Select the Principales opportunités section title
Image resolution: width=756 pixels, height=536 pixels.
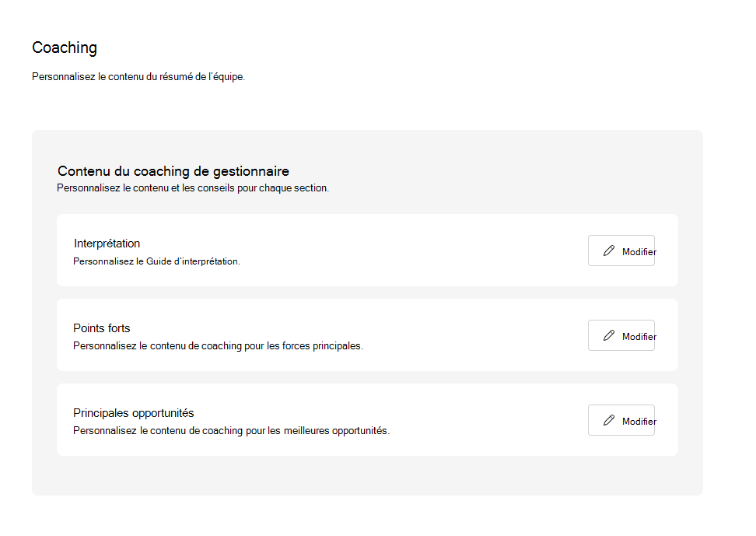[133, 413]
